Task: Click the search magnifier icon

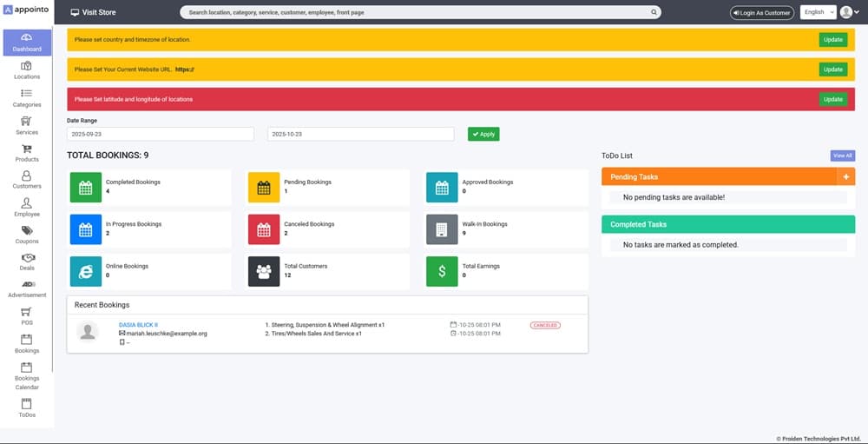Action: pyautogui.click(x=654, y=13)
